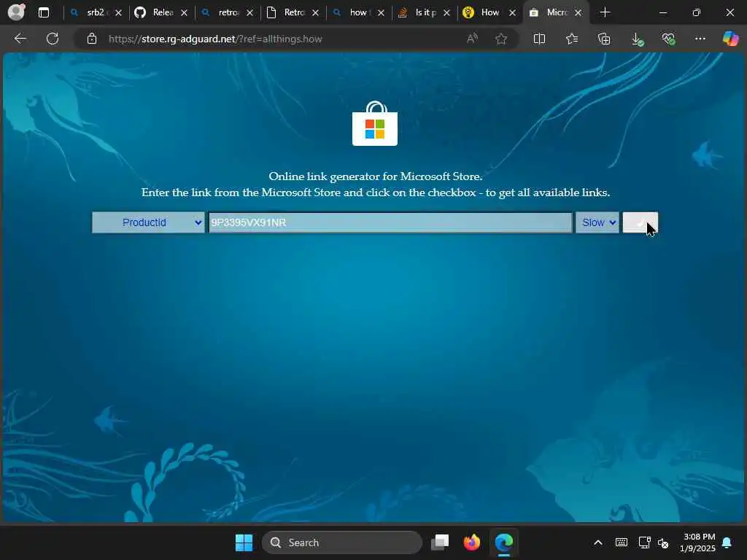This screenshot has height=560, width=747.
Task: Click the Edge profile avatar icon
Action: coord(17,12)
